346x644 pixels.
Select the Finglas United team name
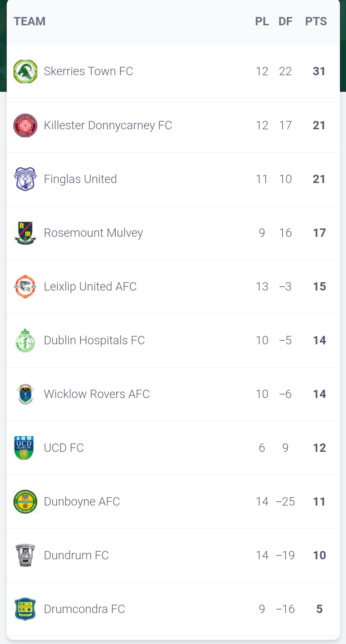tap(80, 179)
